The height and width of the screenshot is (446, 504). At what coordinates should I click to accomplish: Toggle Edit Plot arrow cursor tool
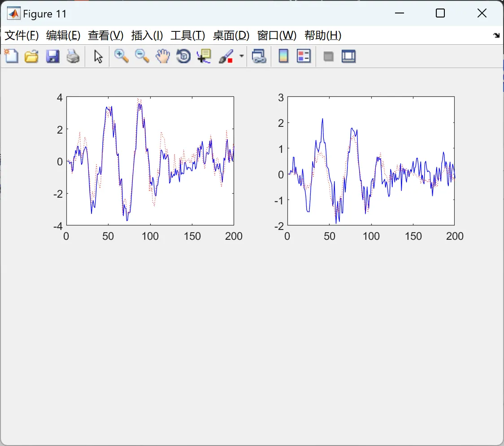98,56
